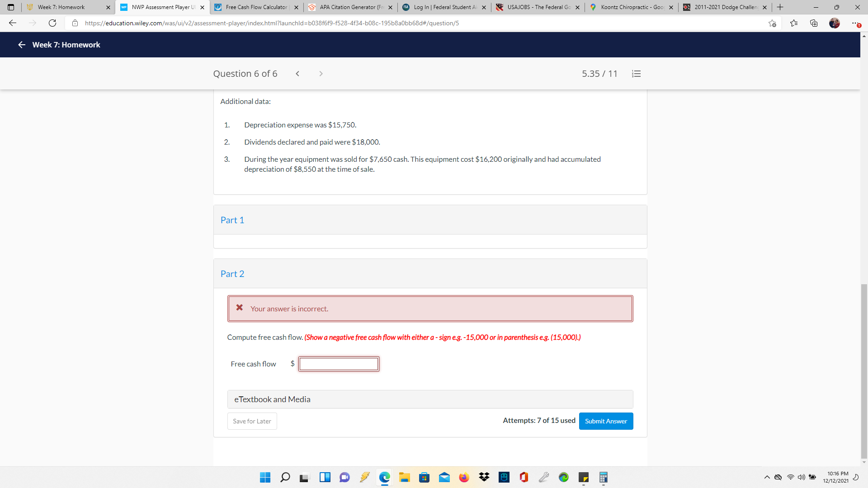Open the Calculator app in taskbar
This screenshot has width=868, height=488.
(x=603, y=477)
